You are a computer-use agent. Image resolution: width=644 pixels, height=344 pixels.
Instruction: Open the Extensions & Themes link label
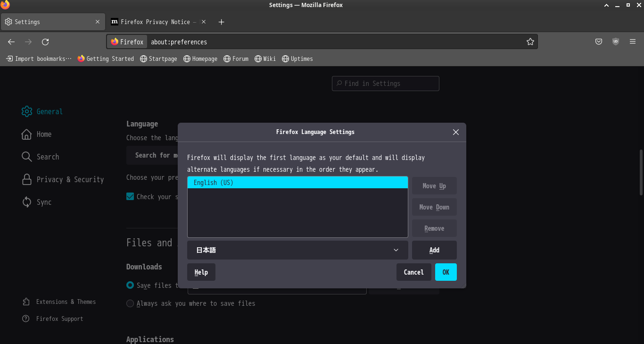tap(66, 302)
